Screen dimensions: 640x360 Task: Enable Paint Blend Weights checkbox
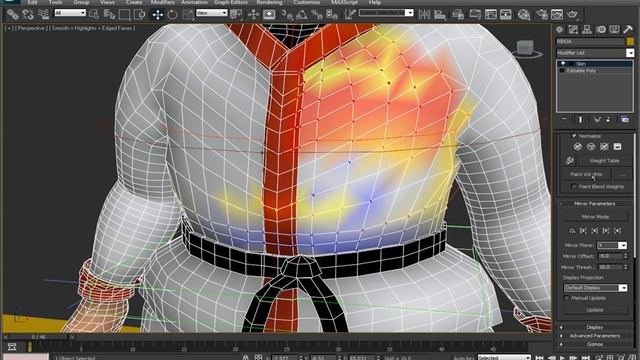pyautogui.click(x=574, y=187)
